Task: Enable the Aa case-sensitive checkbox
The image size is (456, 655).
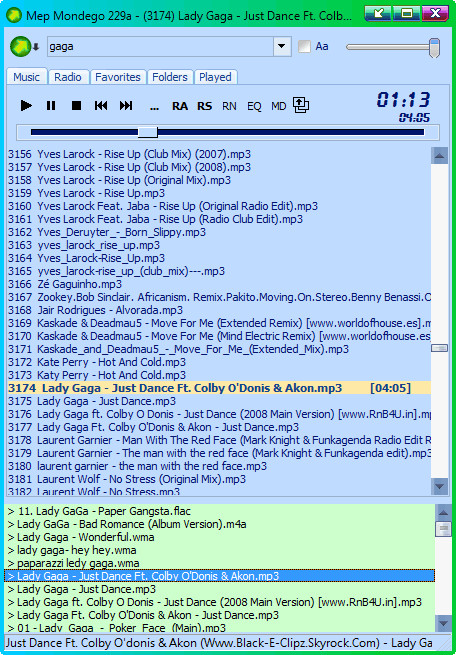Action: click(x=304, y=46)
